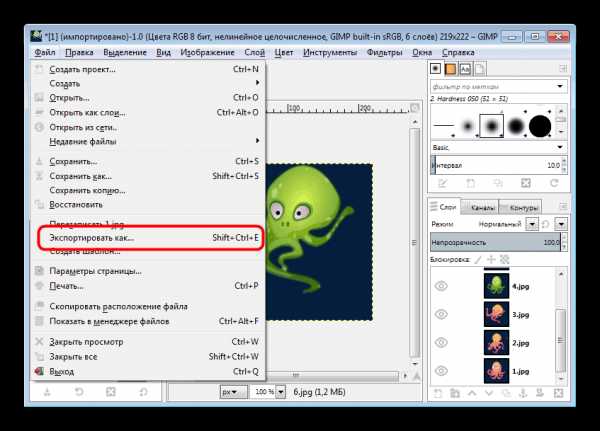Open the Правка menu
The width and height of the screenshot is (600, 431).
[79, 52]
